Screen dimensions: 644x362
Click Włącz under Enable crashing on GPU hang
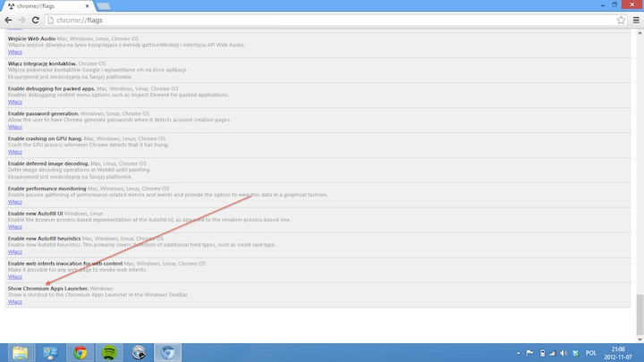pos(15,152)
